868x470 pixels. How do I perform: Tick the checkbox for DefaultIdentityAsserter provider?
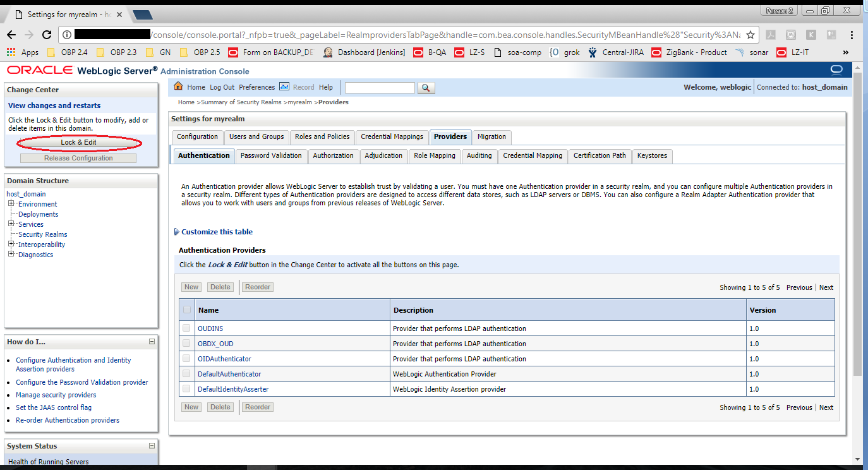tap(186, 389)
